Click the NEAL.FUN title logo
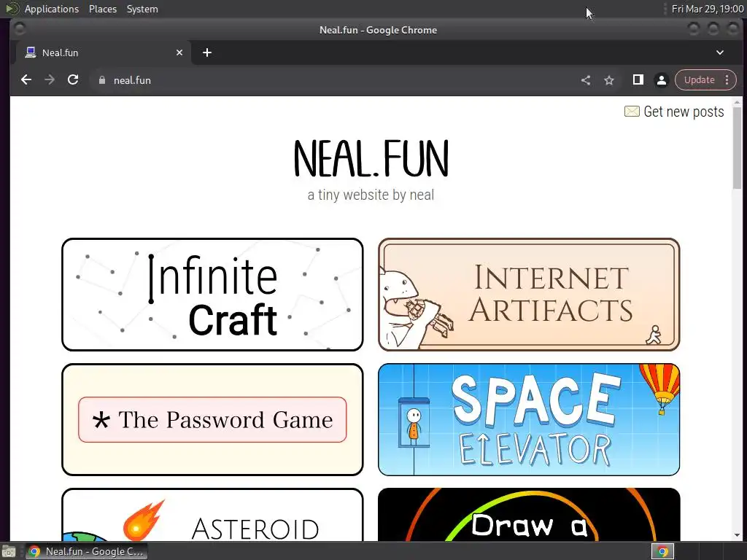Screen dimensions: 747x560 371,158
